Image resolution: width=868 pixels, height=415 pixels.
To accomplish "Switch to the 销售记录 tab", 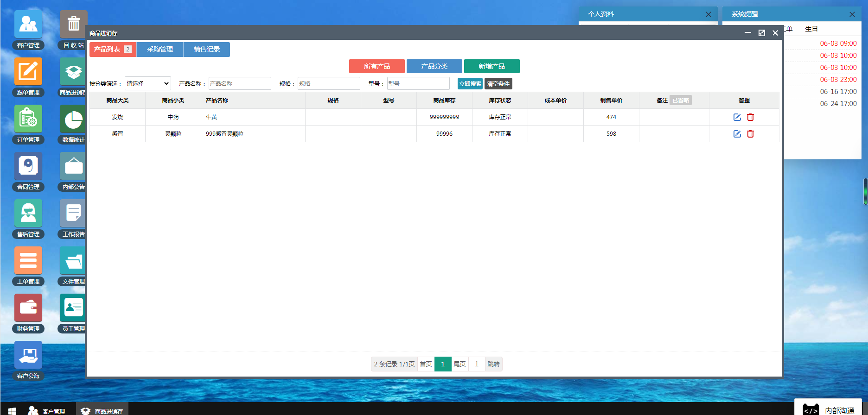I will pyautogui.click(x=207, y=50).
